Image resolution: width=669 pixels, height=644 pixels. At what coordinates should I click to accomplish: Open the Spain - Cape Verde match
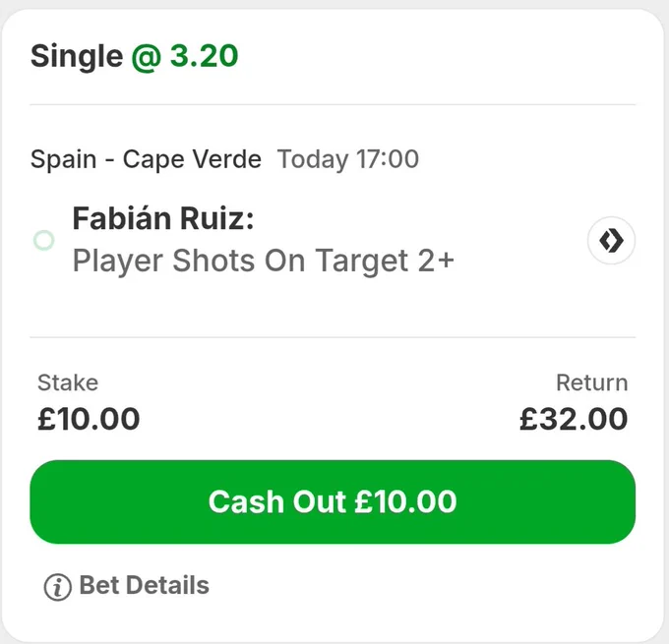pos(146,159)
